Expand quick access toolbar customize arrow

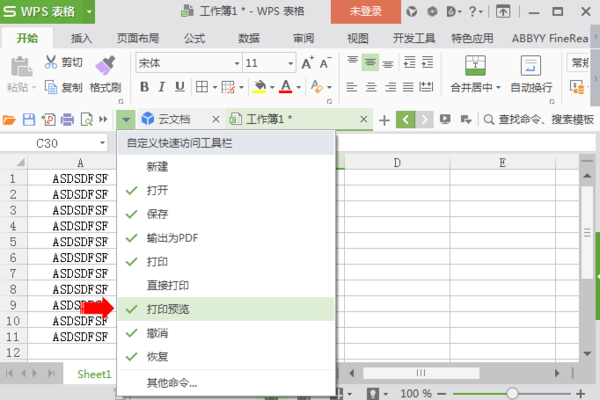click(x=126, y=120)
